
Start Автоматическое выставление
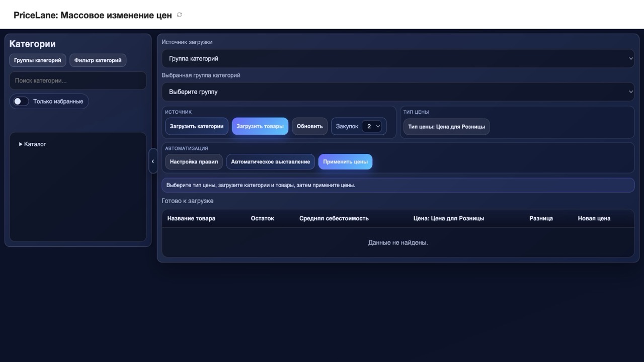click(x=270, y=162)
